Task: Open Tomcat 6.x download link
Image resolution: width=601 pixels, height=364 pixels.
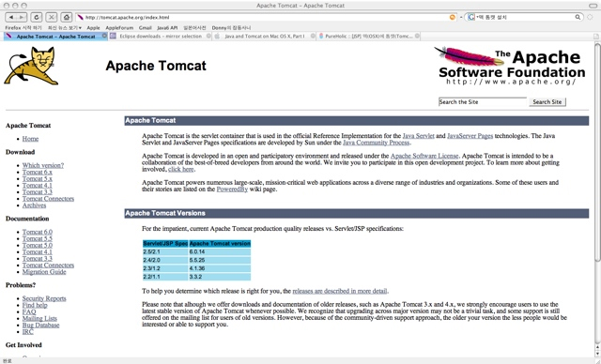Action: 38,172
